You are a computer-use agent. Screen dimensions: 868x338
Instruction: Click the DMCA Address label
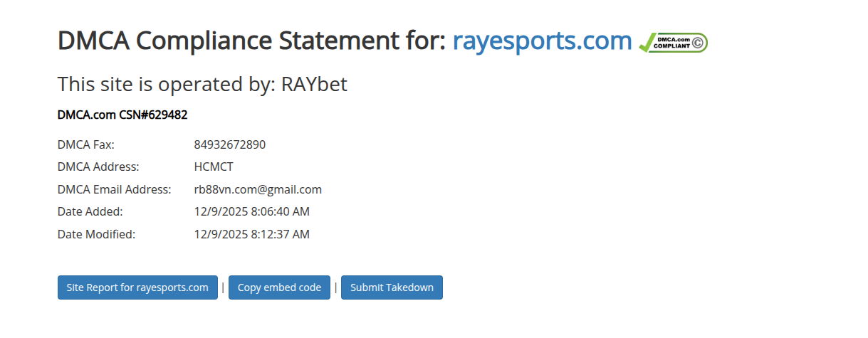click(98, 167)
